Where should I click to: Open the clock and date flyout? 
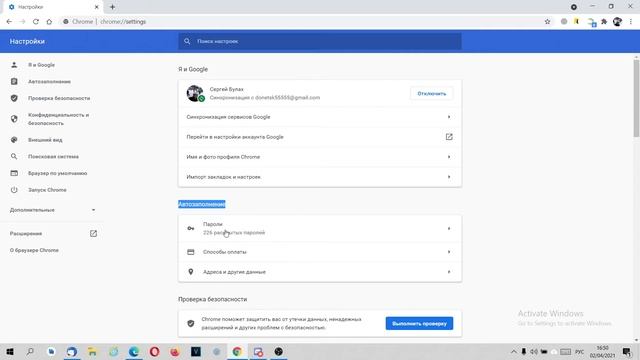[x=602, y=351]
